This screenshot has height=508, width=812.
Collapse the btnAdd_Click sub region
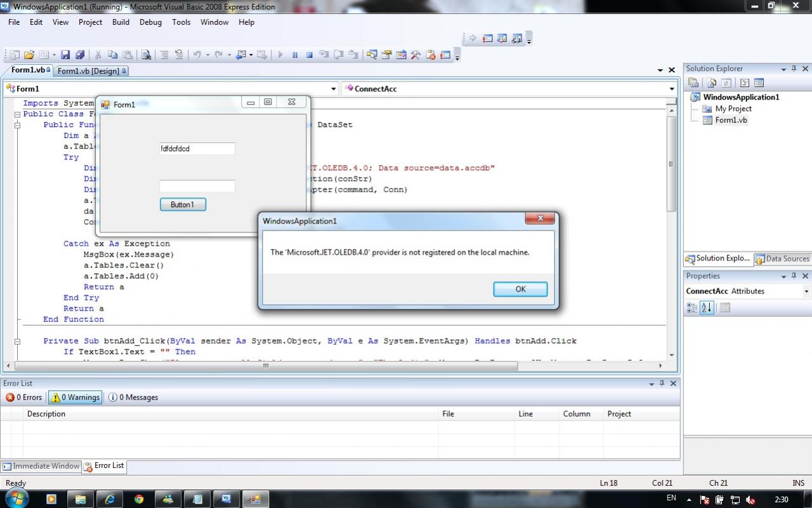tap(17, 341)
